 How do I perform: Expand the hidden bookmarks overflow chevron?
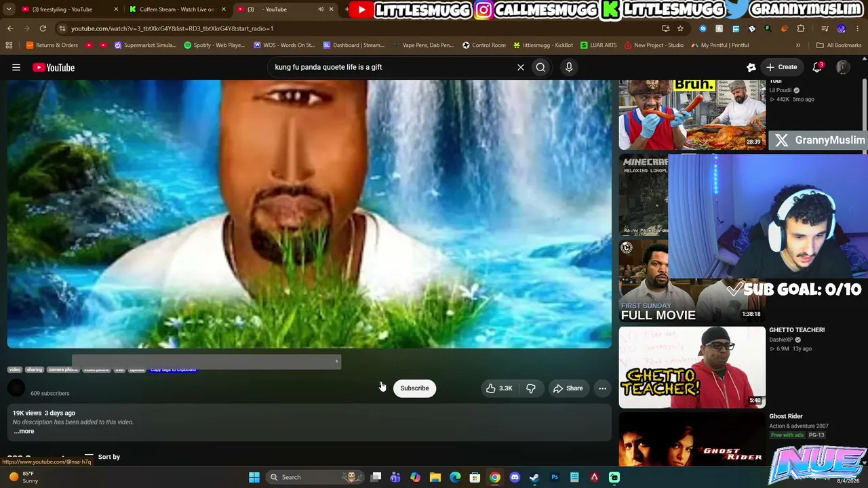point(798,45)
